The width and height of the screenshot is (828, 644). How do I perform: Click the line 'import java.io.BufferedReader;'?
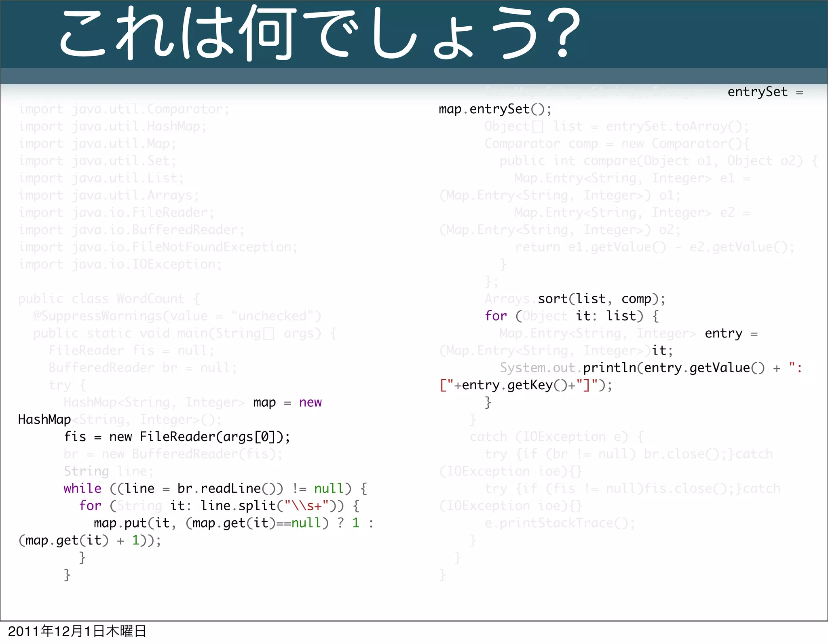[x=131, y=230]
